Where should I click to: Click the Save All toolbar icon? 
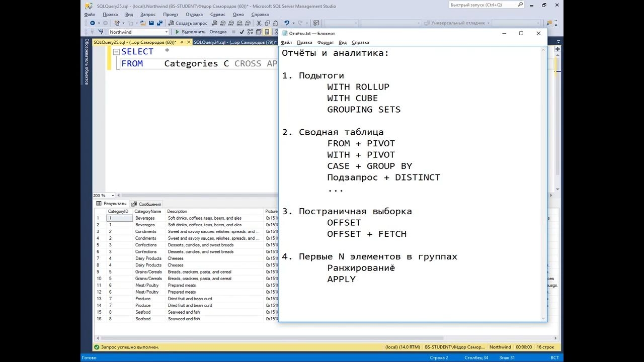(x=159, y=23)
